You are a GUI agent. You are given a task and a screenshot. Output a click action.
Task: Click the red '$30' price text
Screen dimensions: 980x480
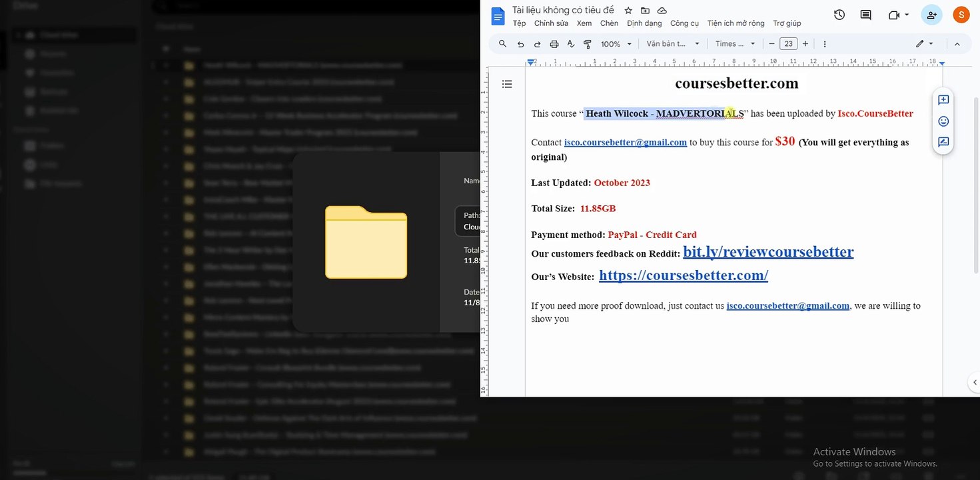[785, 141]
